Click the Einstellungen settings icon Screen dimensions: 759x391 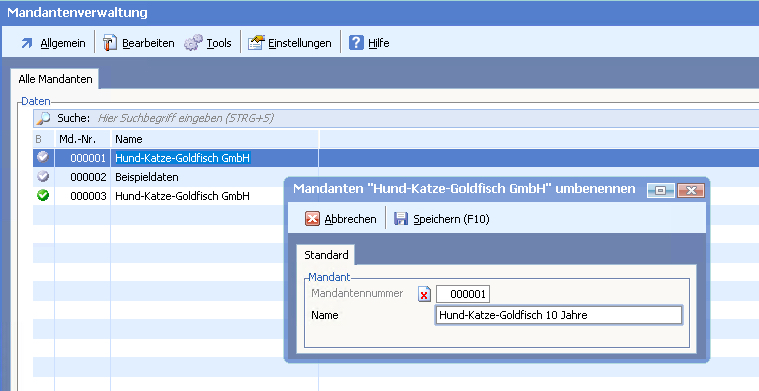coord(257,43)
